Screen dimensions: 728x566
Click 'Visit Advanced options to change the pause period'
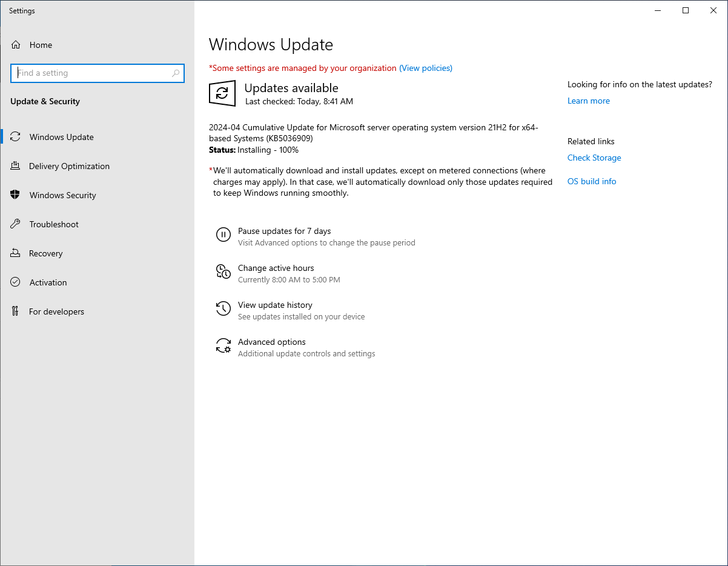326,242
